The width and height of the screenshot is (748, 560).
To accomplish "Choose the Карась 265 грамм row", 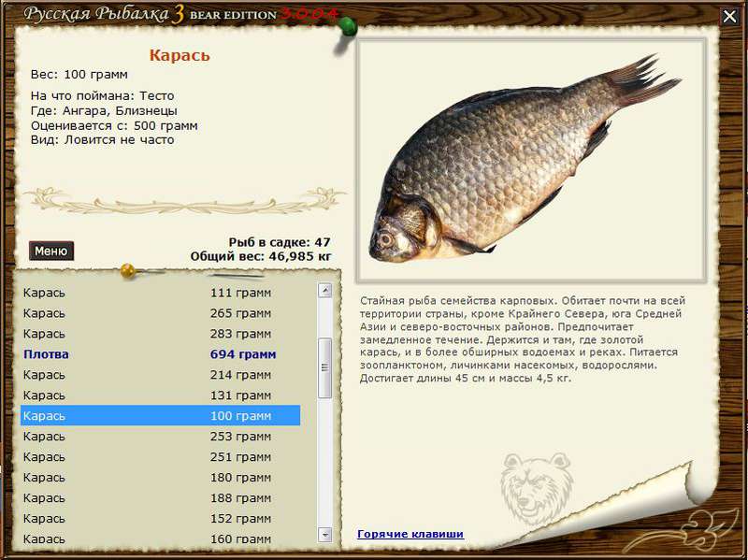I will (159, 313).
